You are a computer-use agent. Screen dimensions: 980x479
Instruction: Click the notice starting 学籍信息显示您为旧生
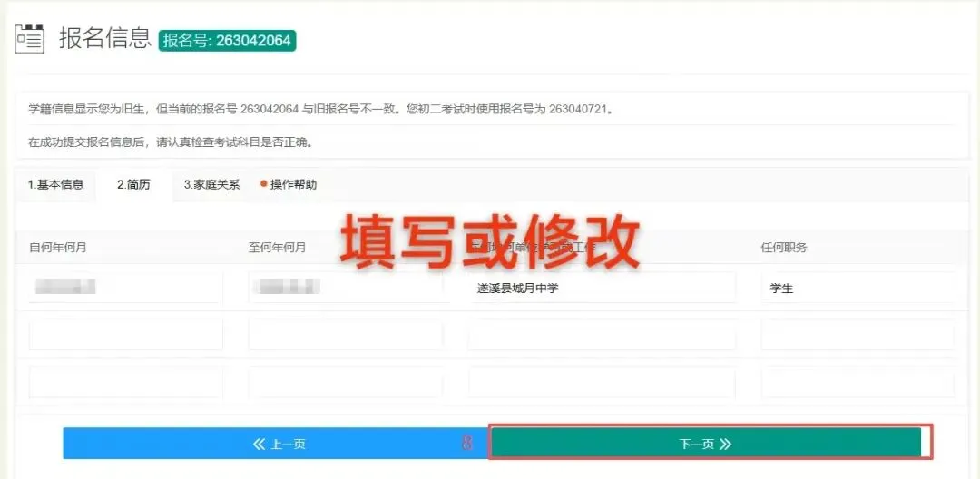320,109
